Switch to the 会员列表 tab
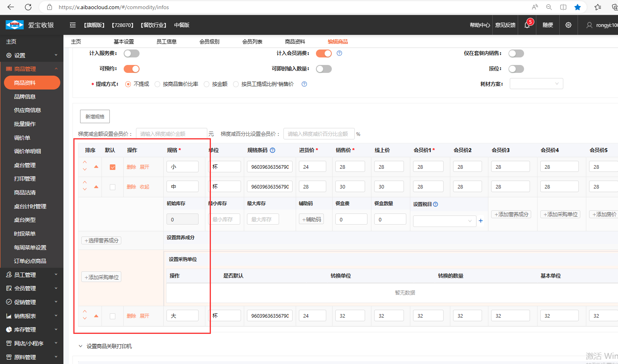This screenshot has width=618, height=364. click(x=252, y=42)
